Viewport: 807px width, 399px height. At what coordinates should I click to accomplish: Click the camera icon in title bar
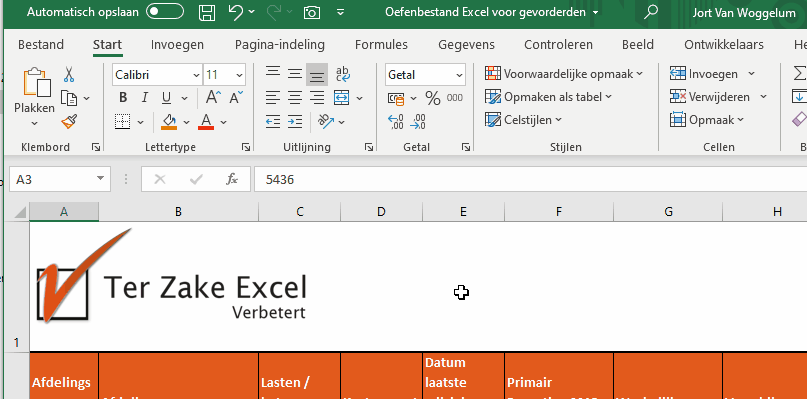click(x=311, y=12)
